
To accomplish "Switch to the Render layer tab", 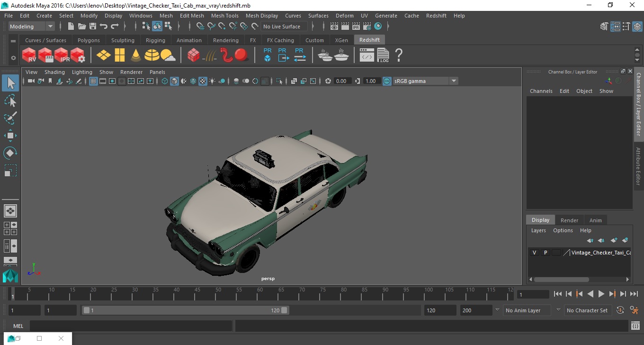I will (569, 220).
